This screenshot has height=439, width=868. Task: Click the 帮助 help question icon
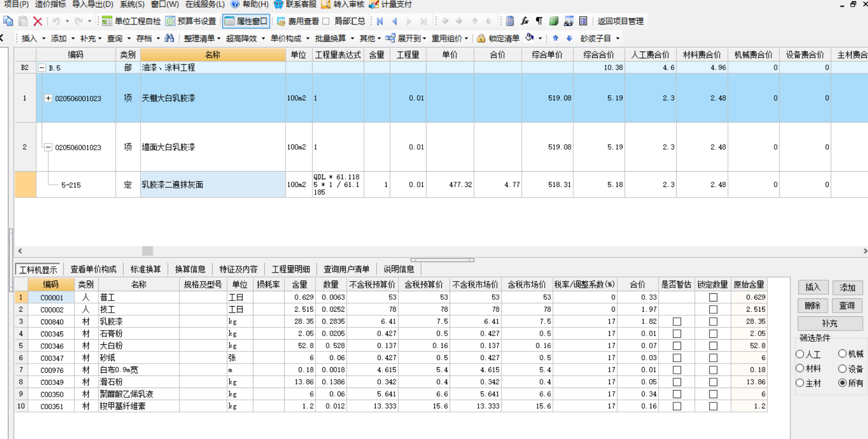pos(235,4)
